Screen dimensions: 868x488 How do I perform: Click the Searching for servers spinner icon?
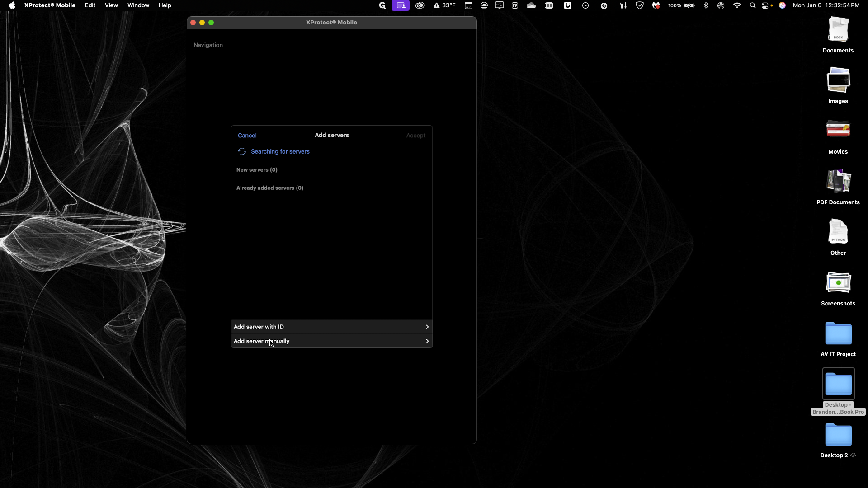point(242,151)
